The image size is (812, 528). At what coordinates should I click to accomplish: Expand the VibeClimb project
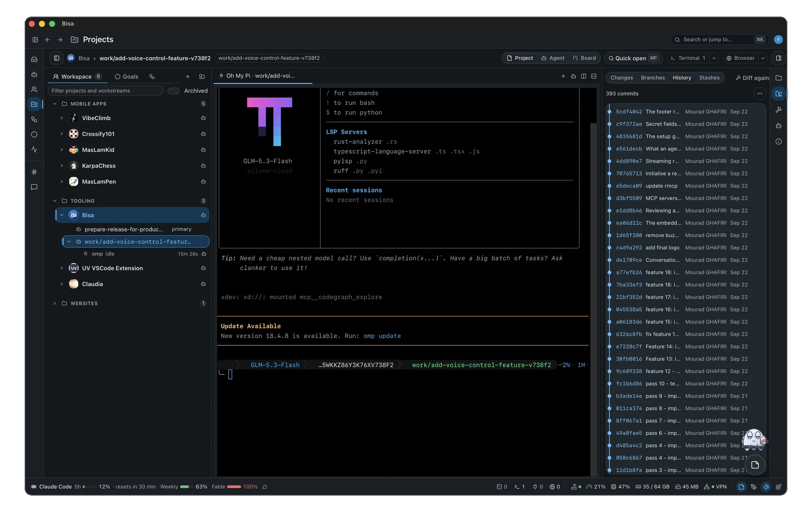point(62,118)
